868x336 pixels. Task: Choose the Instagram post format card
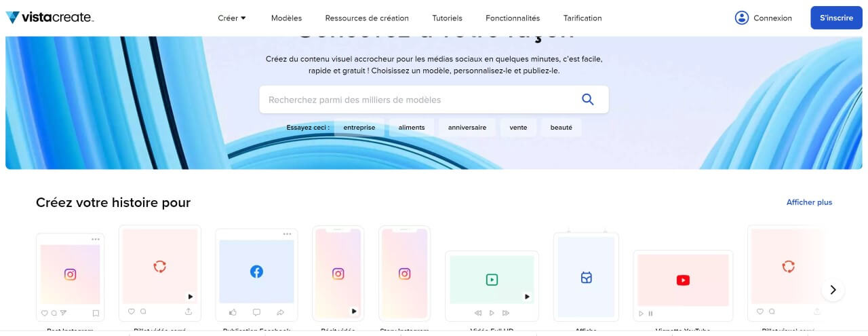71,276
